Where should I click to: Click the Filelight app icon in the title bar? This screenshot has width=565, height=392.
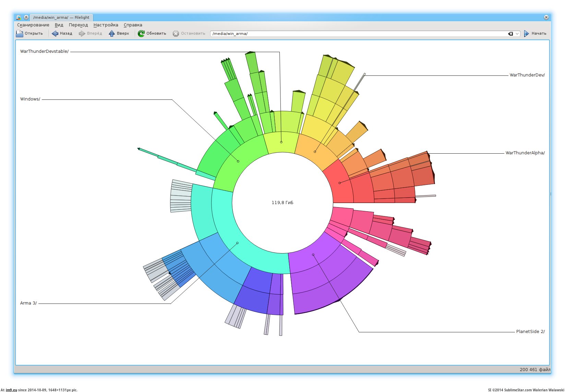[19, 17]
